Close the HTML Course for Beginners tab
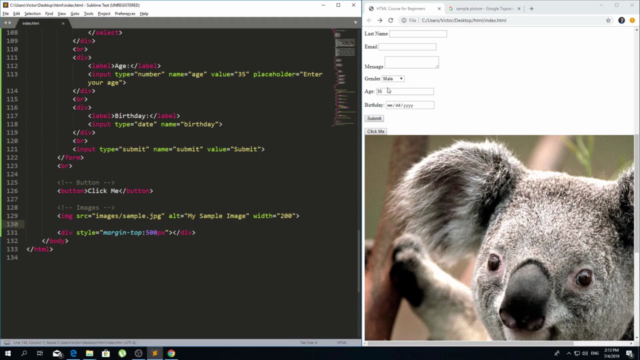Screen dimensions: 640x360 (439, 9)
